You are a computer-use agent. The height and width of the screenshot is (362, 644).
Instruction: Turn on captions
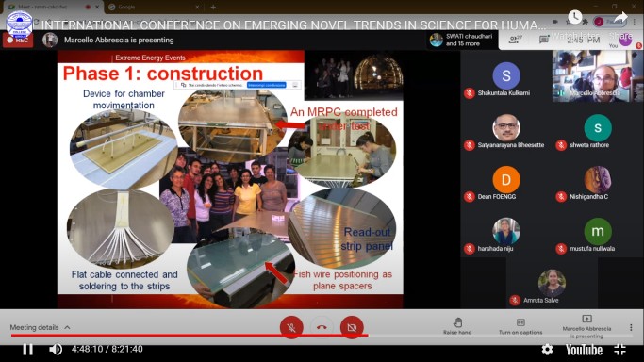coord(520,326)
